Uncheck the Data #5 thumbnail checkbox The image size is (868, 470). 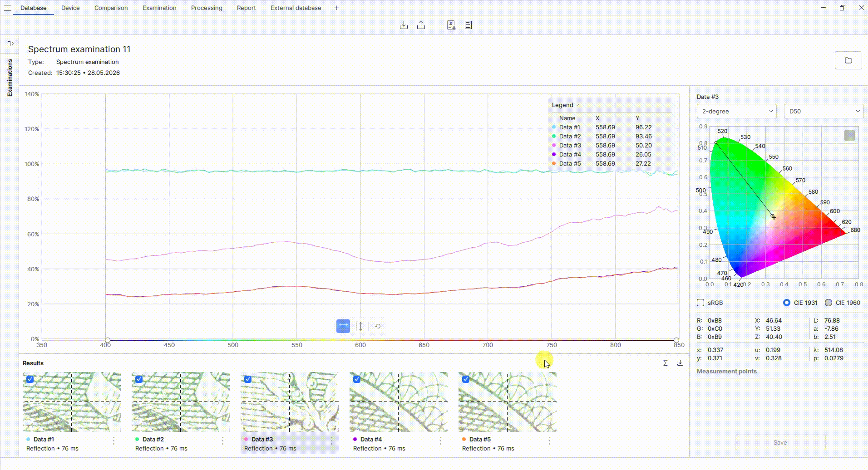coord(466,379)
